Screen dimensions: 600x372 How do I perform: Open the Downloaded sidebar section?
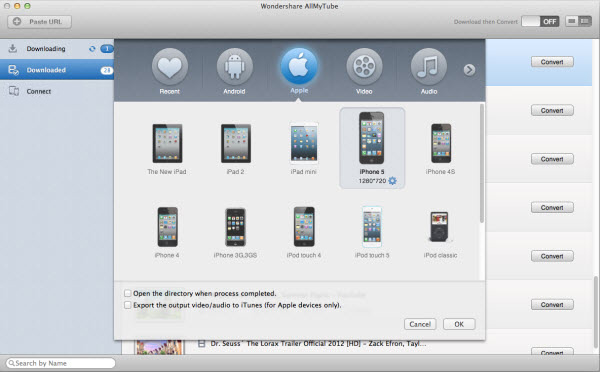coord(57,70)
